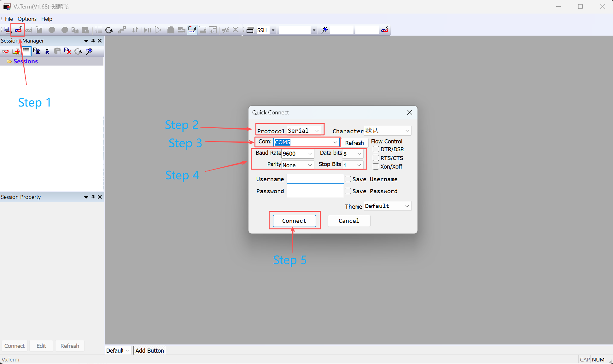Click the new session icon with red plus
Viewport: 613px width, 364px height.
tap(16, 51)
